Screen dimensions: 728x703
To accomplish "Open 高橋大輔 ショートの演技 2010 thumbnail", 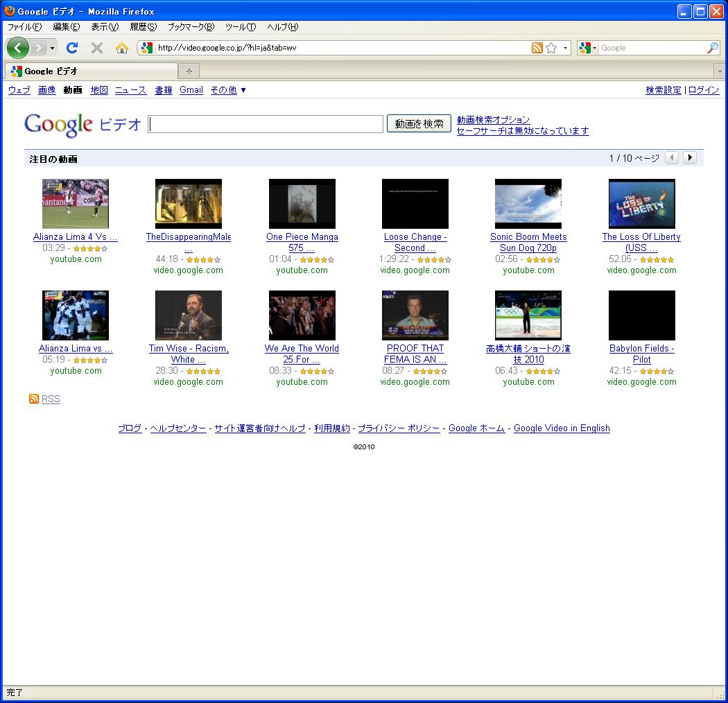I will (x=528, y=315).
